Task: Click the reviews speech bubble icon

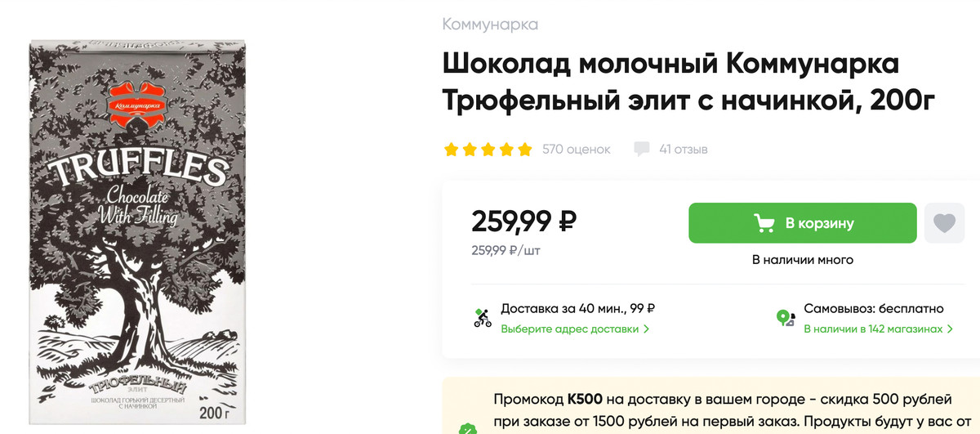Action: coord(642,150)
